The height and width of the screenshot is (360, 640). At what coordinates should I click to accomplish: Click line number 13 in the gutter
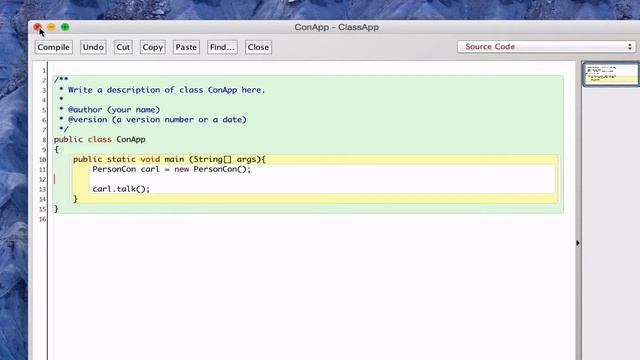point(42,189)
